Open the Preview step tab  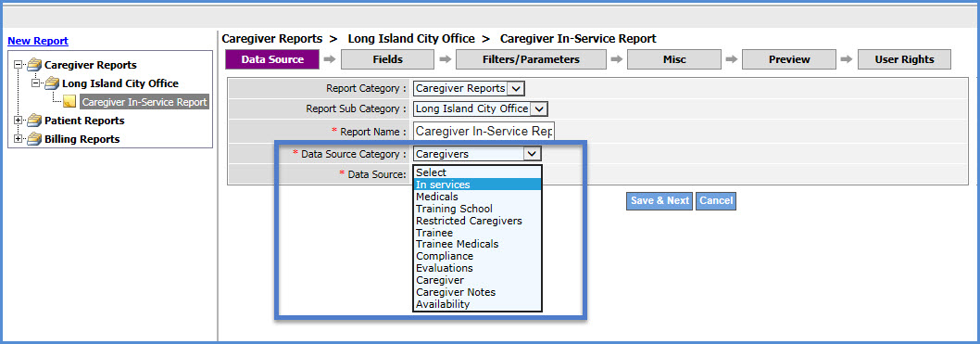(789, 59)
